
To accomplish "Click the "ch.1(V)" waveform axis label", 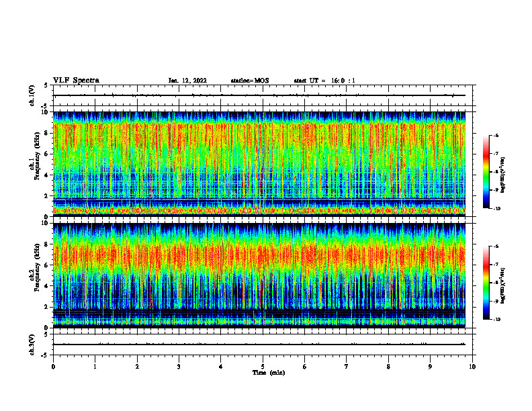I will [x=32, y=95].
